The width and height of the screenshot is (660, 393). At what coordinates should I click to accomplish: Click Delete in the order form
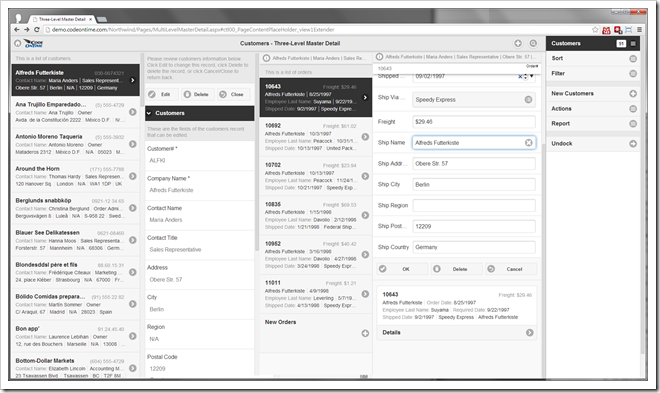point(457,269)
